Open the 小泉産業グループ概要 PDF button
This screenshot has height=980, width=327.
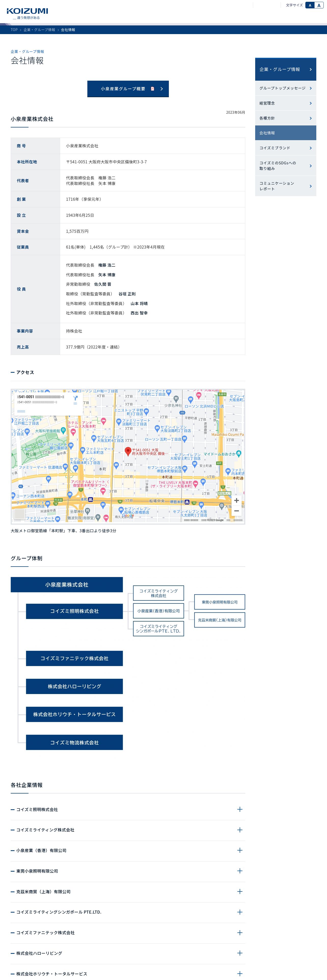pos(128,89)
